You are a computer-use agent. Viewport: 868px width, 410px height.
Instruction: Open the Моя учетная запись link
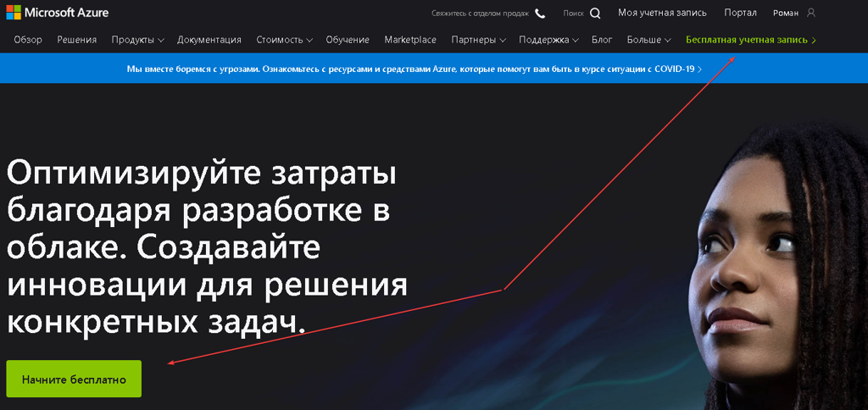click(663, 14)
